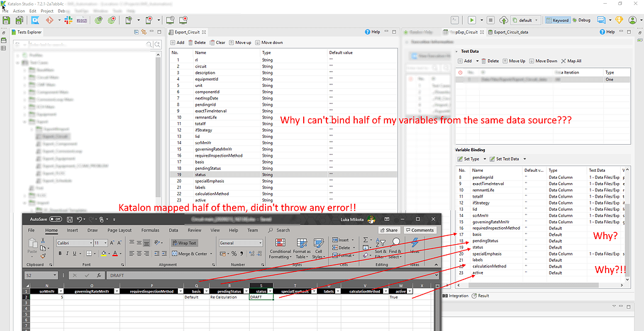Click the Excel Share button
The height and width of the screenshot is (331, 644).
tap(389, 230)
